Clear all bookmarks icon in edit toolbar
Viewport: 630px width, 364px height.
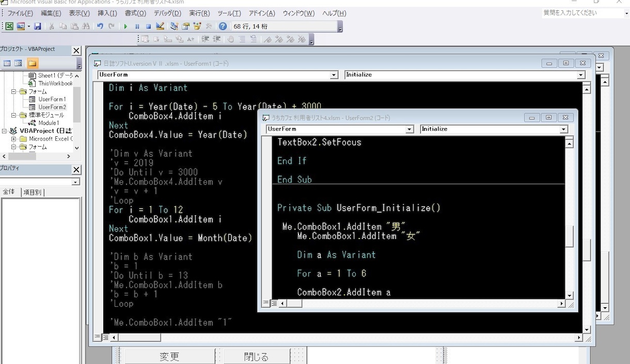[302, 39]
